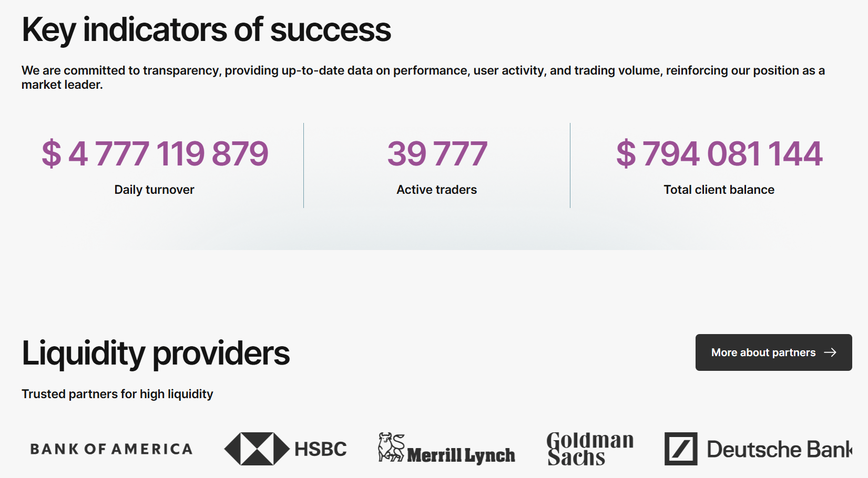Image resolution: width=868 pixels, height=478 pixels.
Task: Click the Total client balance label
Action: pos(719,190)
